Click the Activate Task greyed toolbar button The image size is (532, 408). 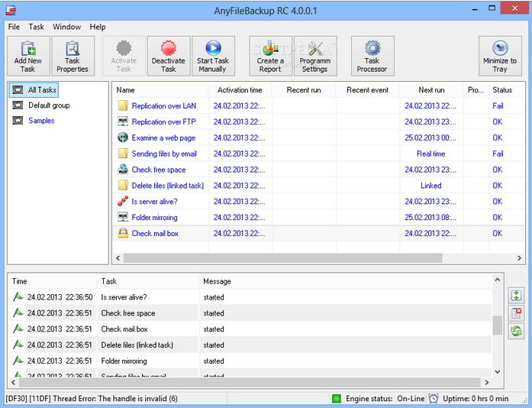tap(124, 56)
